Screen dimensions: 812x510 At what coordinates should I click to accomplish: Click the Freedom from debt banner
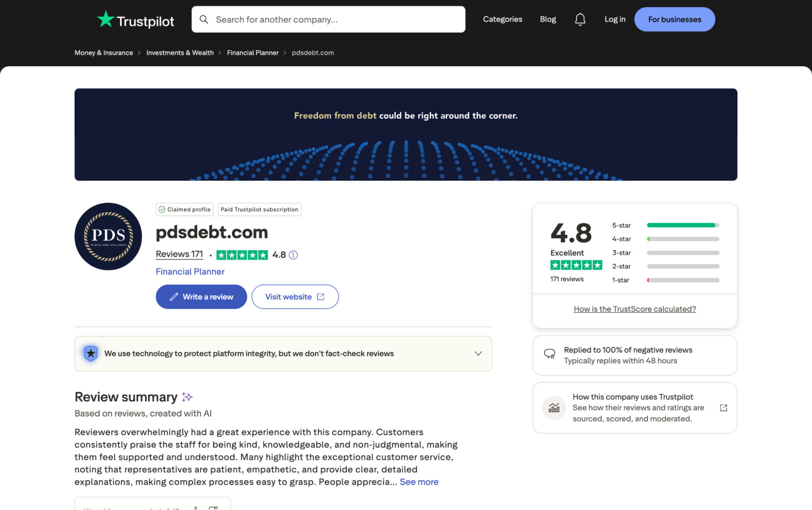(x=406, y=135)
